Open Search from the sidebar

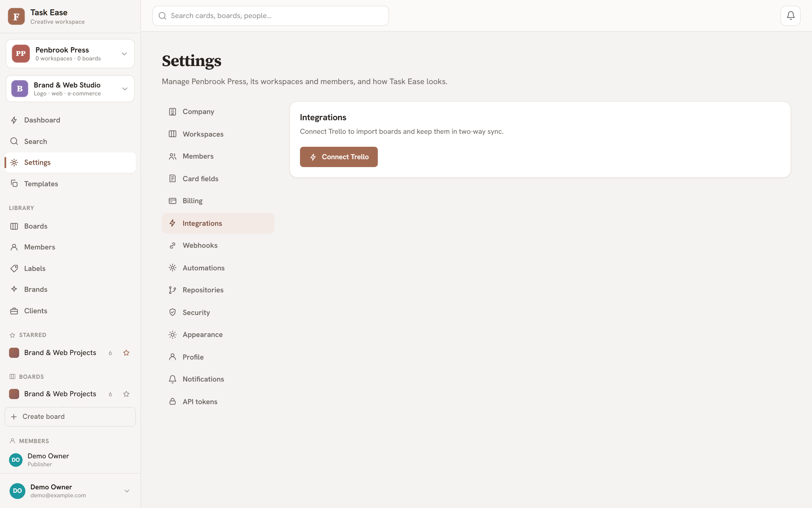(70, 141)
